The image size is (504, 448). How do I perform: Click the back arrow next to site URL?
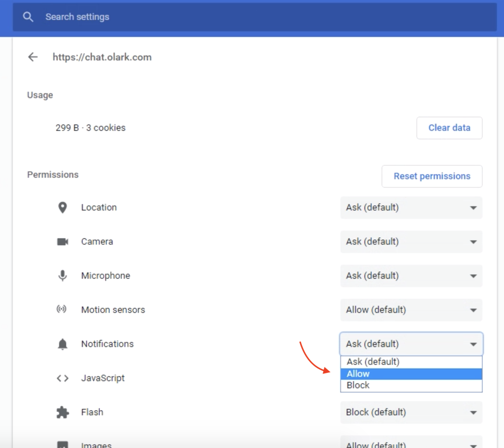click(x=33, y=57)
